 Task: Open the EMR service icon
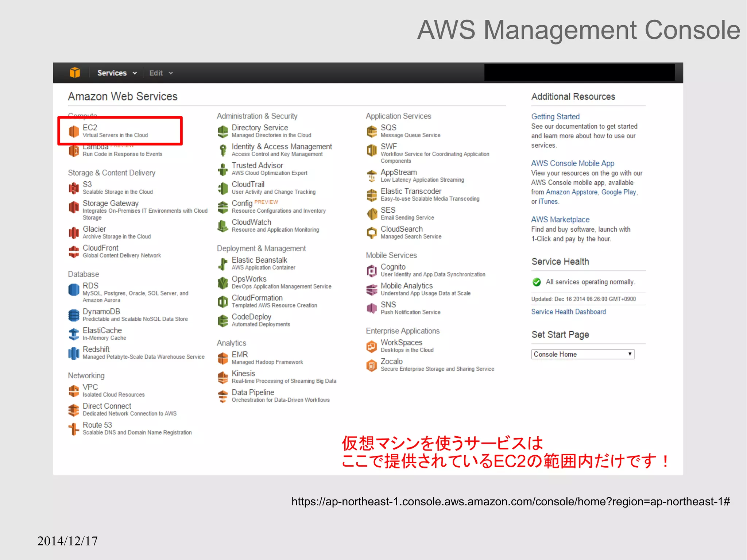[x=223, y=359]
